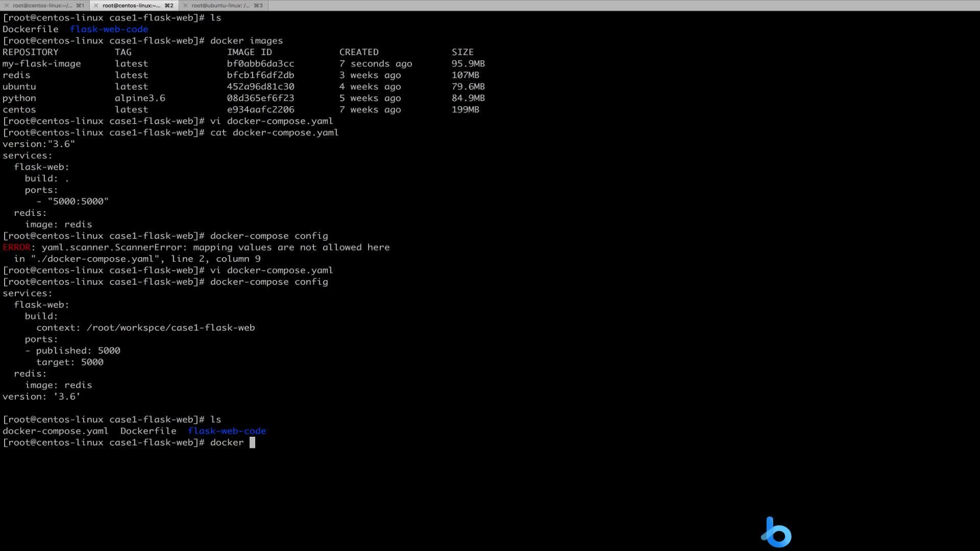980x551 pixels.
Task: Click the 'line 2, column 9' error location
Action: click(216, 259)
